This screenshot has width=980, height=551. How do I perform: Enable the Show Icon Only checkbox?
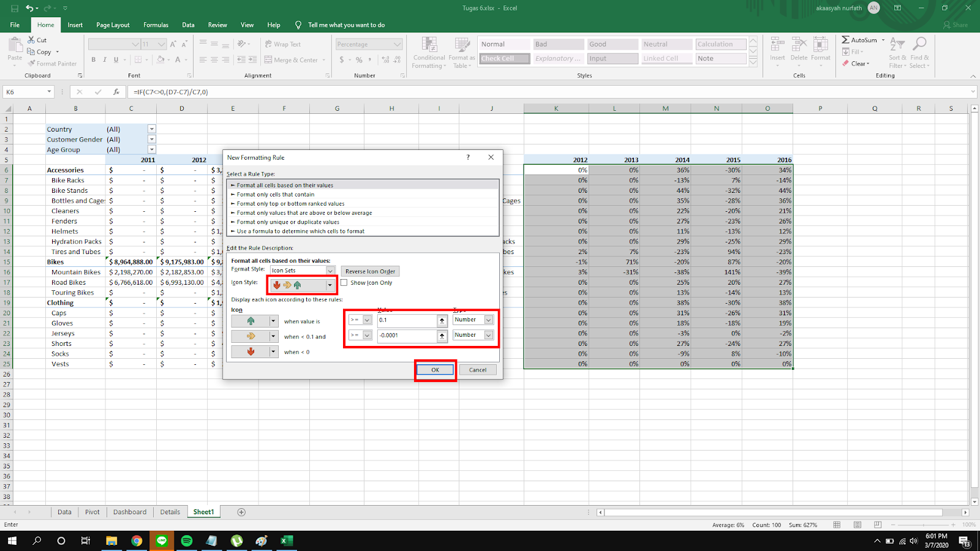[344, 283]
